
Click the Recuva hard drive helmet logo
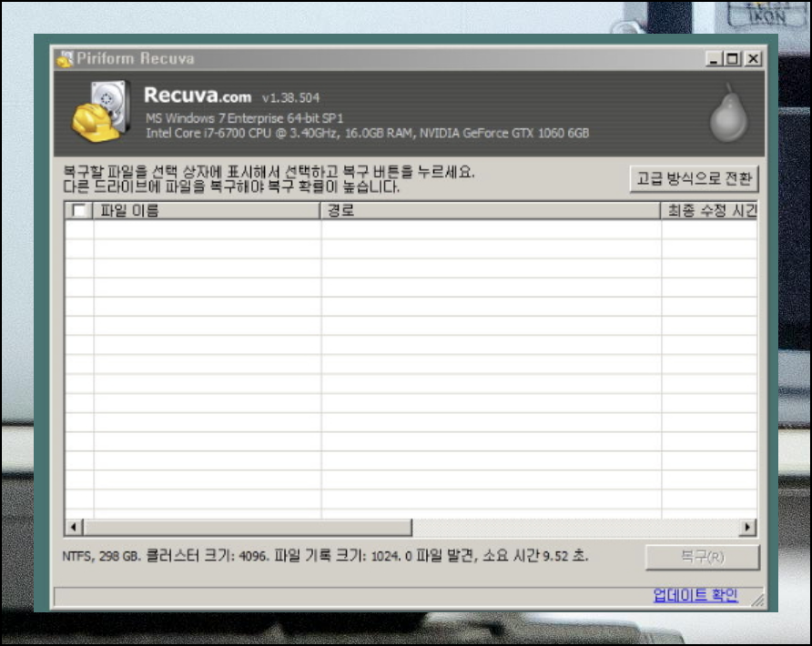100,111
